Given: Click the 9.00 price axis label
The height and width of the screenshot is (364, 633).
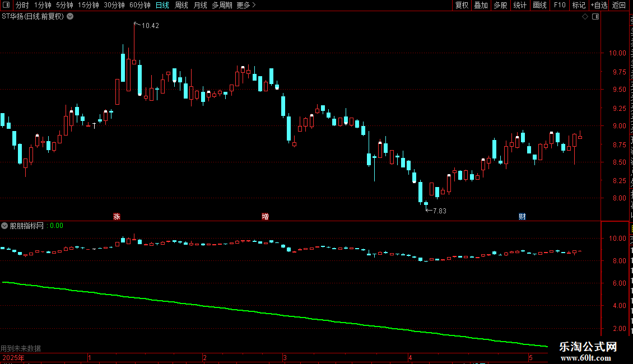Looking at the screenshot, I should (x=619, y=126).
